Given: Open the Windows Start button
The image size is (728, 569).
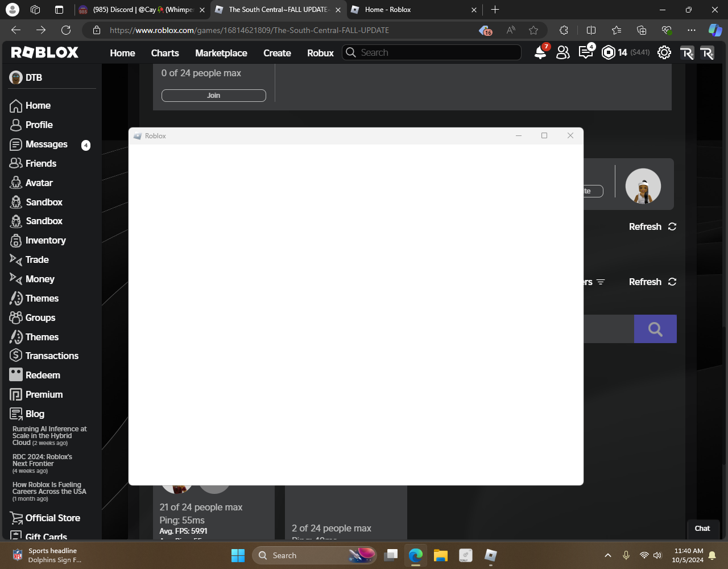Looking at the screenshot, I should [238, 555].
